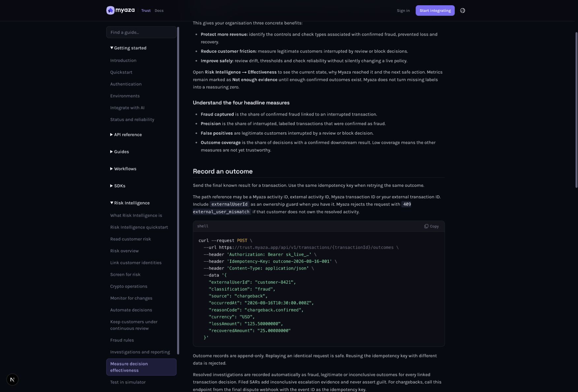Go to Screen for risk
Screen dimensions: 578x392
(125, 275)
